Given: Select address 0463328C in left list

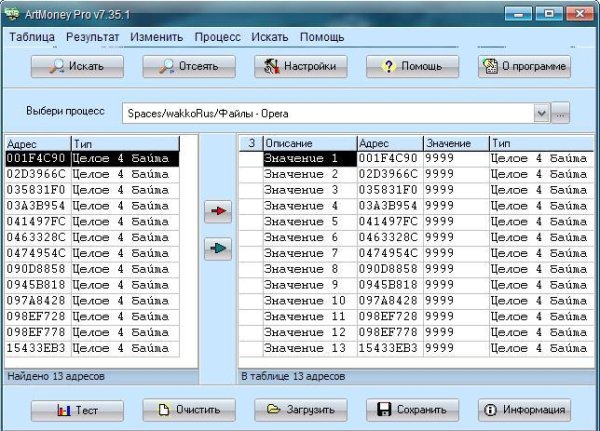Looking at the screenshot, I should coord(36,237).
